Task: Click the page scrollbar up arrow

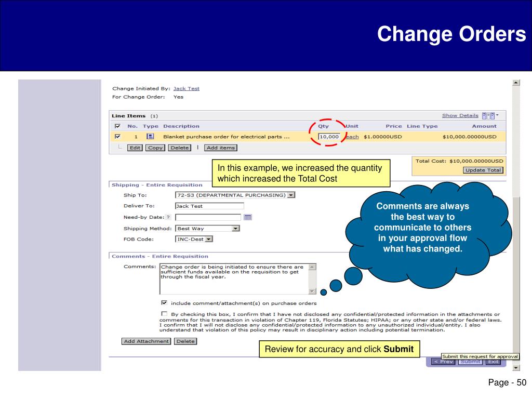Action: pos(516,83)
